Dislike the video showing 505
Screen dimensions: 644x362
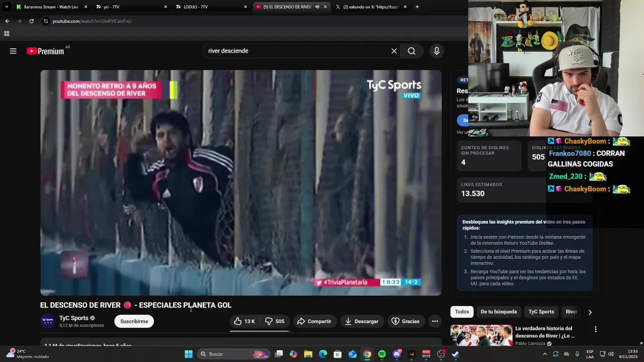coord(275,321)
